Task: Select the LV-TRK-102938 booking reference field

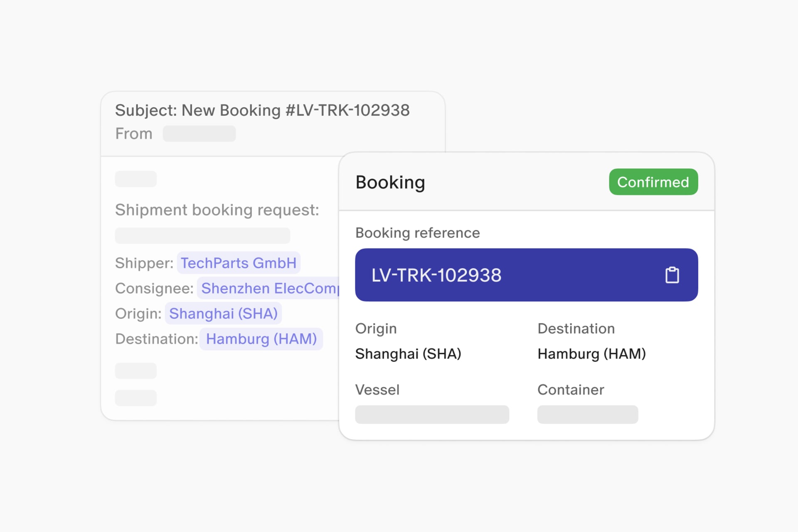Action: pos(436,275)
